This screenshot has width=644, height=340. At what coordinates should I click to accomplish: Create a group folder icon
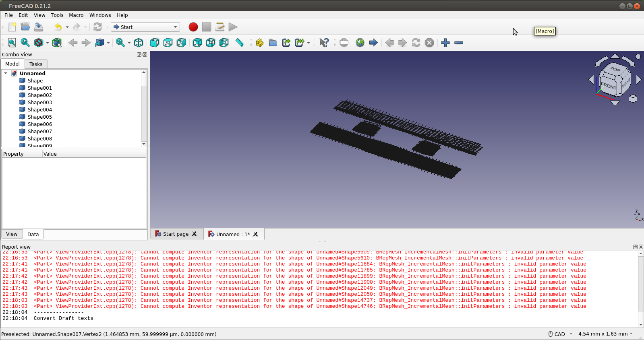[273, 43]
